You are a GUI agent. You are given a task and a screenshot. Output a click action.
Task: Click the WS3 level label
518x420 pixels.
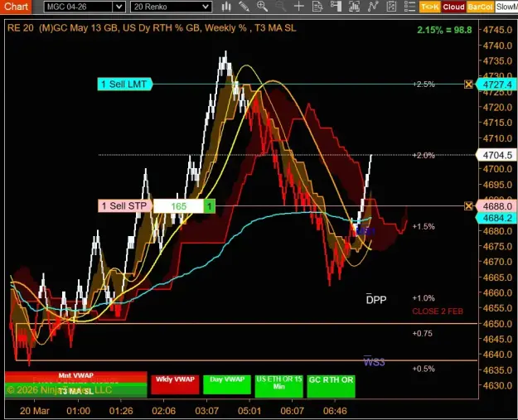(x=374, y=361)
